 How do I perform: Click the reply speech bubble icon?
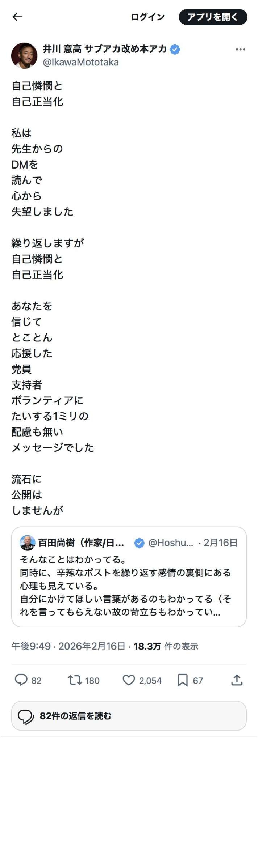point(21,680)
